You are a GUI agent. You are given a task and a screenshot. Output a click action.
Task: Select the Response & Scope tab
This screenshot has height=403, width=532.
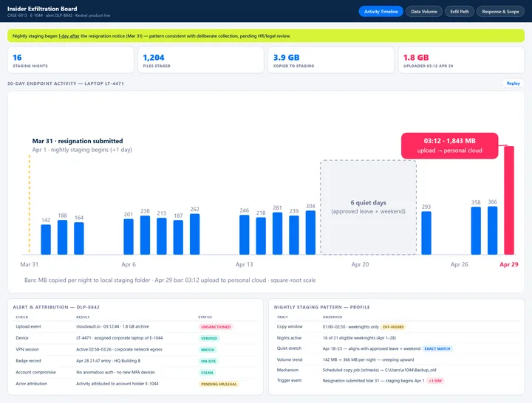click(500, 12)
